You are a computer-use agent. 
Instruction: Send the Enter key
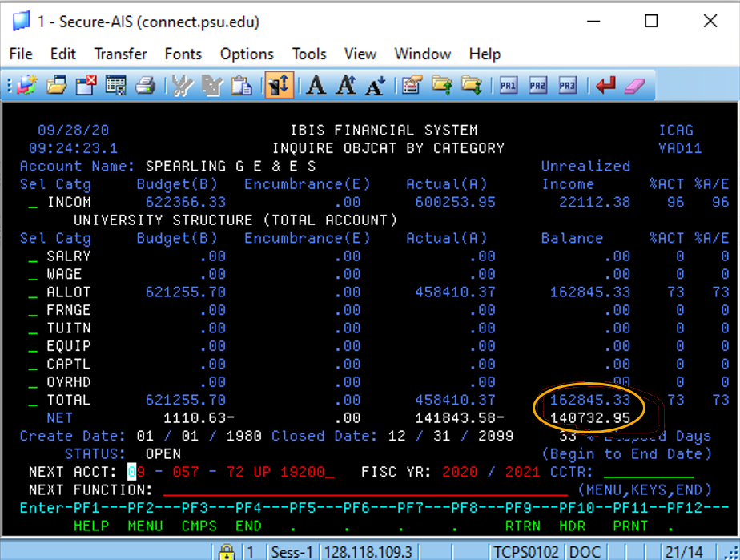[x=605, y=85]
